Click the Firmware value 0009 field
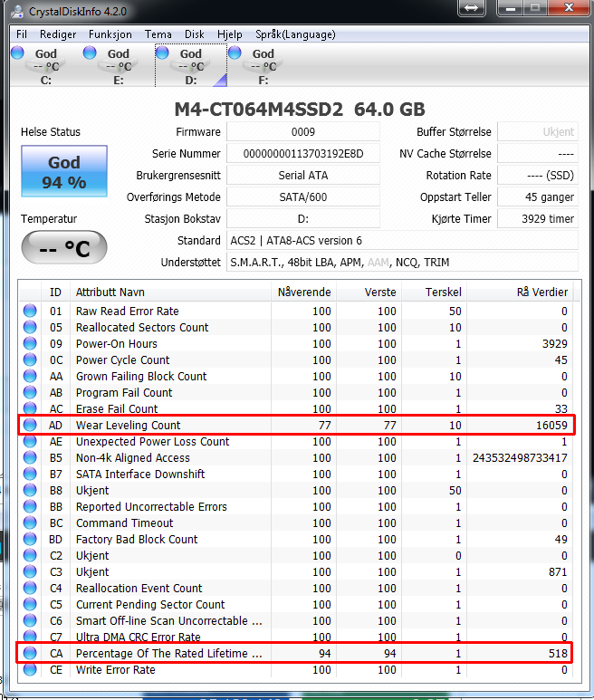Viewport: 594px width, 700px height. pos(303,131)
